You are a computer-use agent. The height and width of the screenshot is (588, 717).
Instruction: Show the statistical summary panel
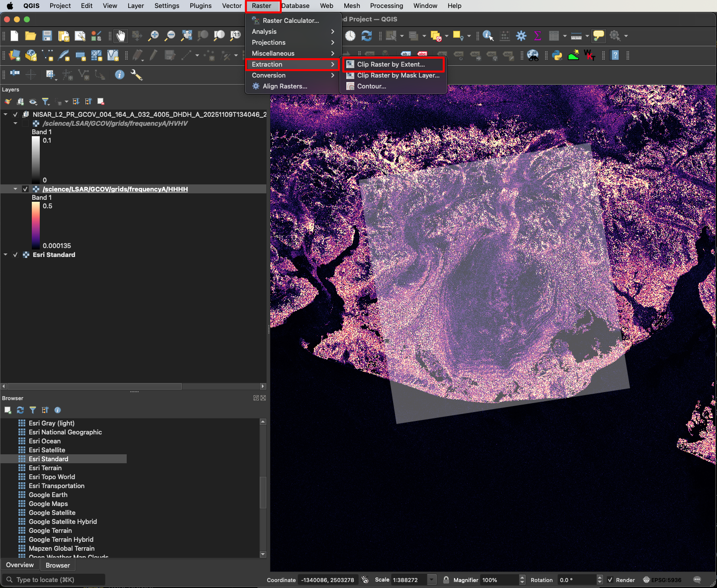[537, 35]
